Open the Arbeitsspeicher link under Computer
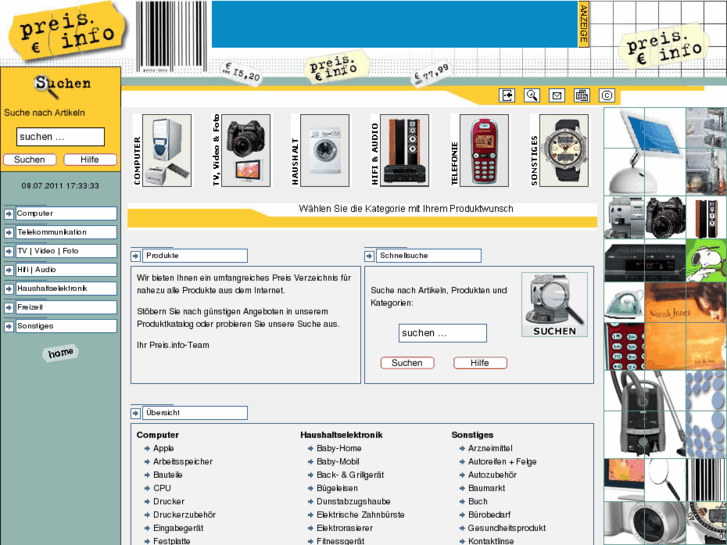Image resolution: width=727 pixels, height=545 pixels. [x=182, y=462]
